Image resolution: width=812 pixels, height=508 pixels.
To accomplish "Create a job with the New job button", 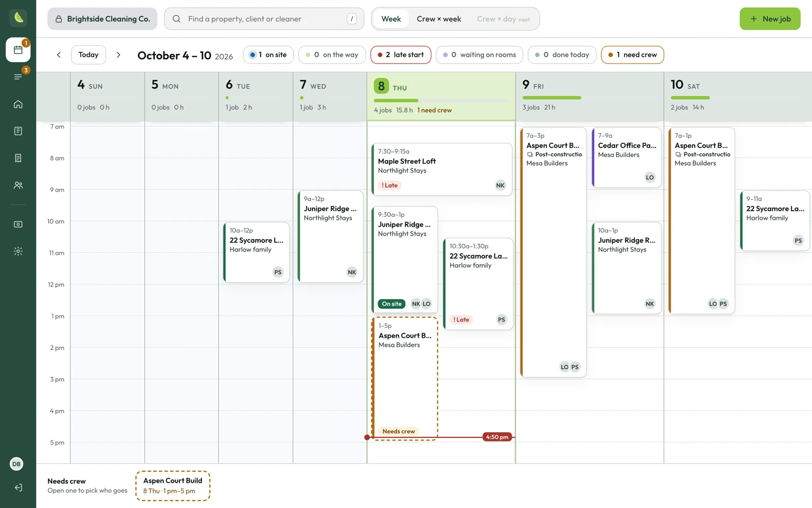I will 770,19.
